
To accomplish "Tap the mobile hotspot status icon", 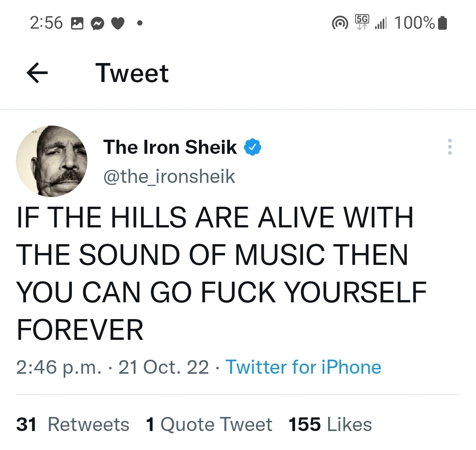I will [339, 23].
